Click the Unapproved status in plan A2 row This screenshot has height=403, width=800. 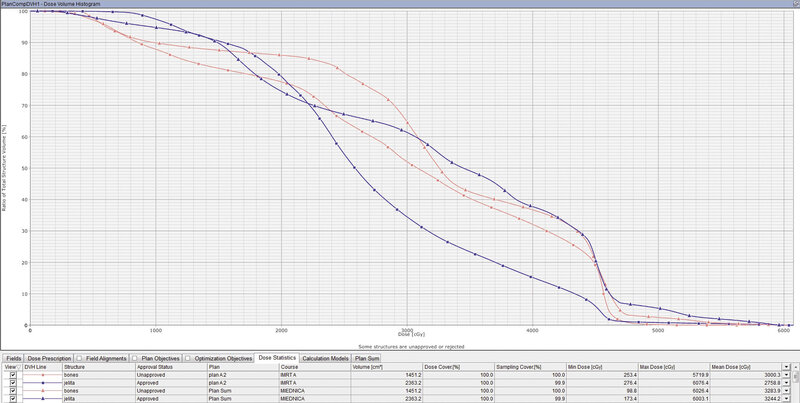coord(171,375)
